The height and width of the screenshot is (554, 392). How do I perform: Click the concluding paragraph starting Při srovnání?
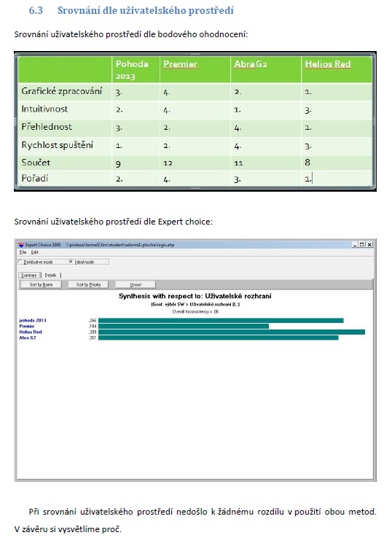click(x=195, y=520)
